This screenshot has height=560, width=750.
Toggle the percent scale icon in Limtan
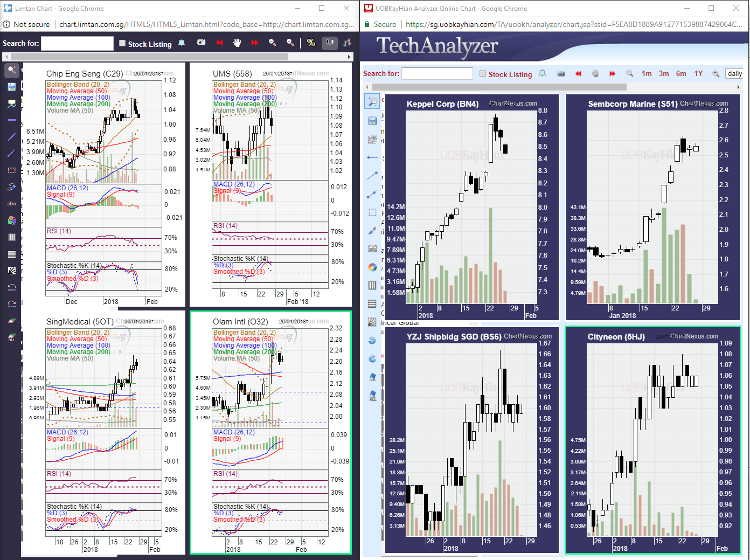pyautogui.click(x=311, y=43)
